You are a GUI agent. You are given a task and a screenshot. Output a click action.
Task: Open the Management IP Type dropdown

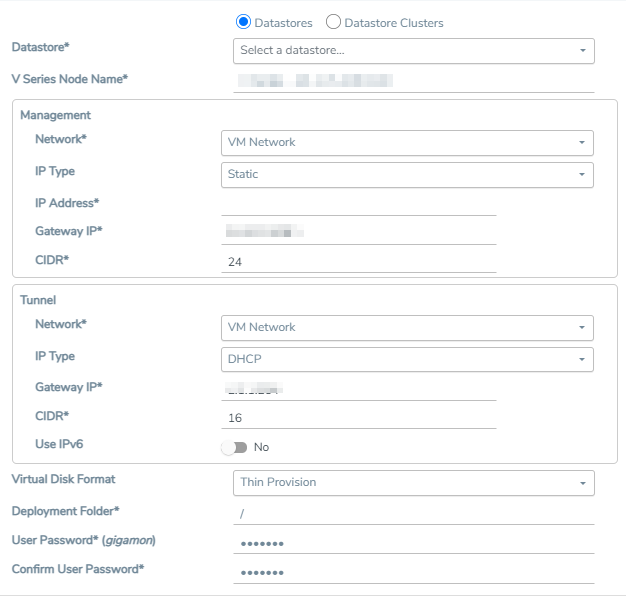[x=407, y=174]
